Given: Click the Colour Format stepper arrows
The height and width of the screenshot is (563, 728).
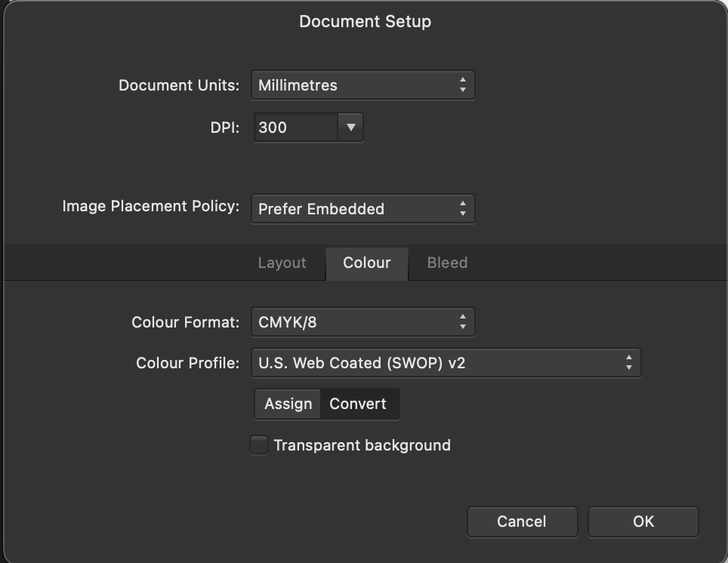Looking at the screenshot, I should tap(464, 321).
